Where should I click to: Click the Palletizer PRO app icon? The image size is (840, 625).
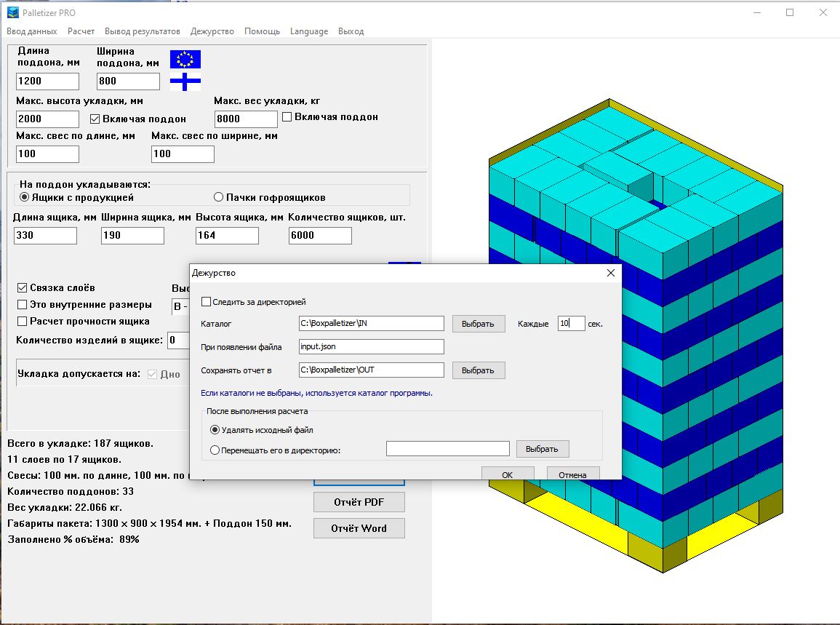pyautogui.click(x=12, y=12)
